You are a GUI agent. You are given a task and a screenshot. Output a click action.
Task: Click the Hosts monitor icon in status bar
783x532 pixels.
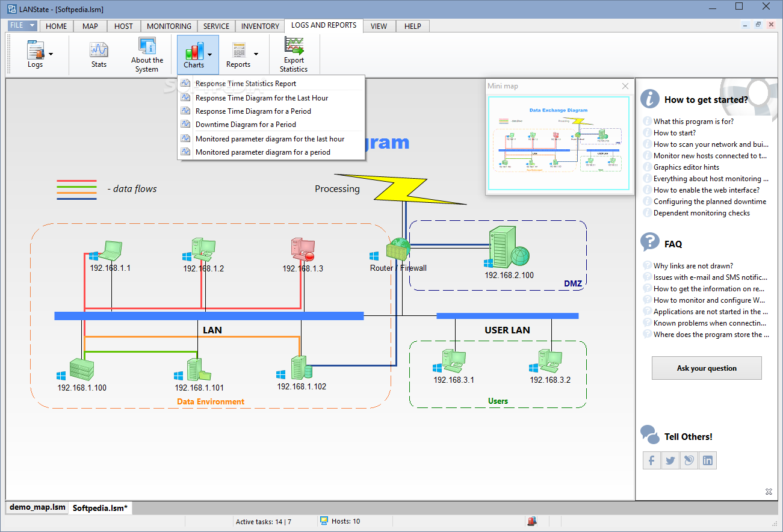click(324, 521)
